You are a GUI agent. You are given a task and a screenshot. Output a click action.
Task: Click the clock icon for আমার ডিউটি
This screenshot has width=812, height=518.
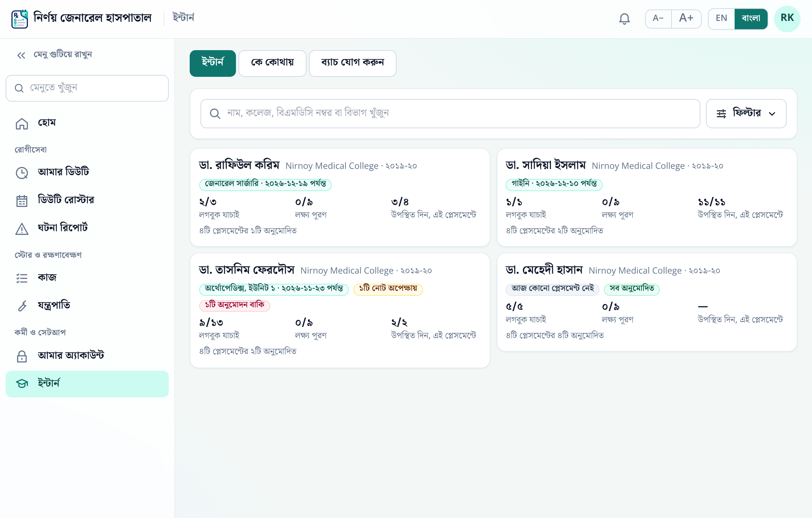click(x=22, y=172)
